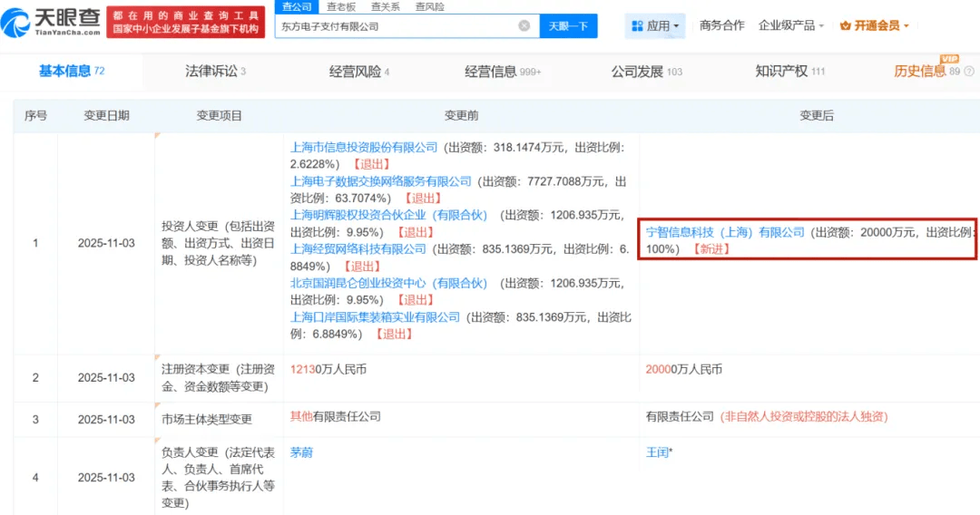Image resolution: width=980 pixels, height=515 pixels.
Task: Expand the 企业级产品 dropdown
Action: click(x=790, y=25)
